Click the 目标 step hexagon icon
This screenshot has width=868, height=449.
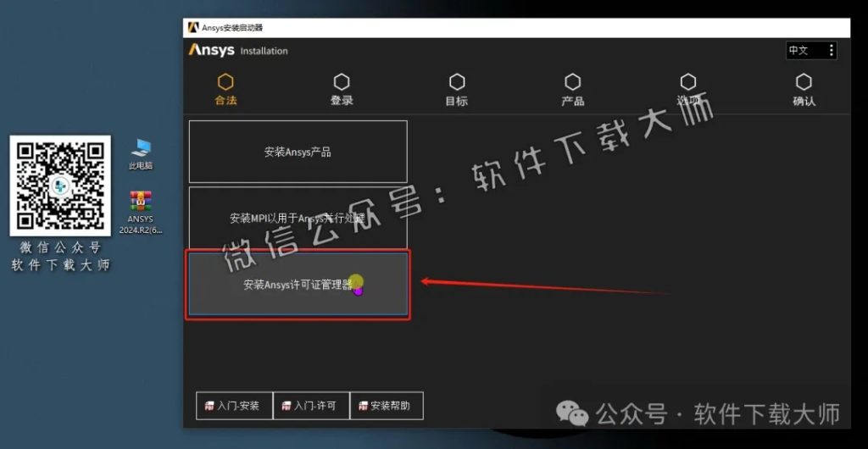pos(457,82)
